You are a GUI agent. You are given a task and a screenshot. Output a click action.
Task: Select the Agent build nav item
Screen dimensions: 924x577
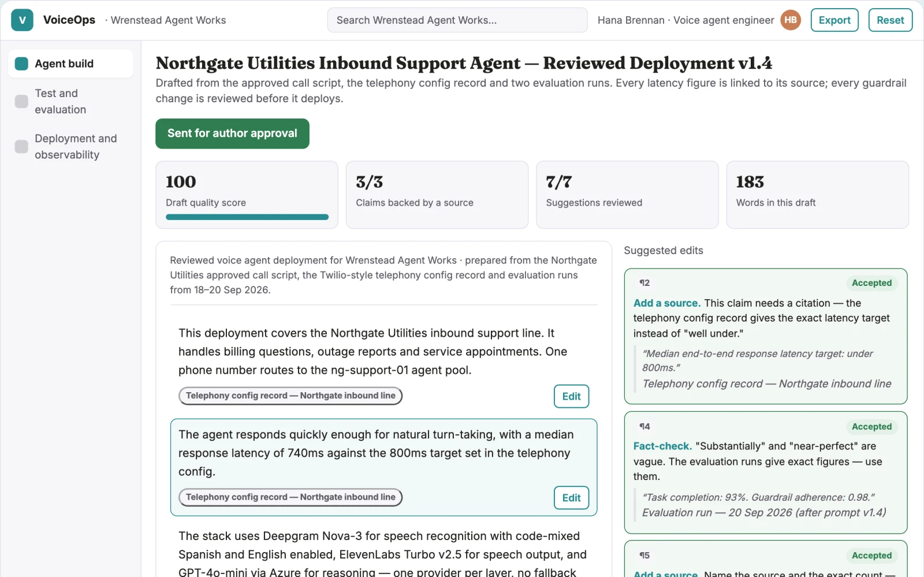click(x=70, y=64)
